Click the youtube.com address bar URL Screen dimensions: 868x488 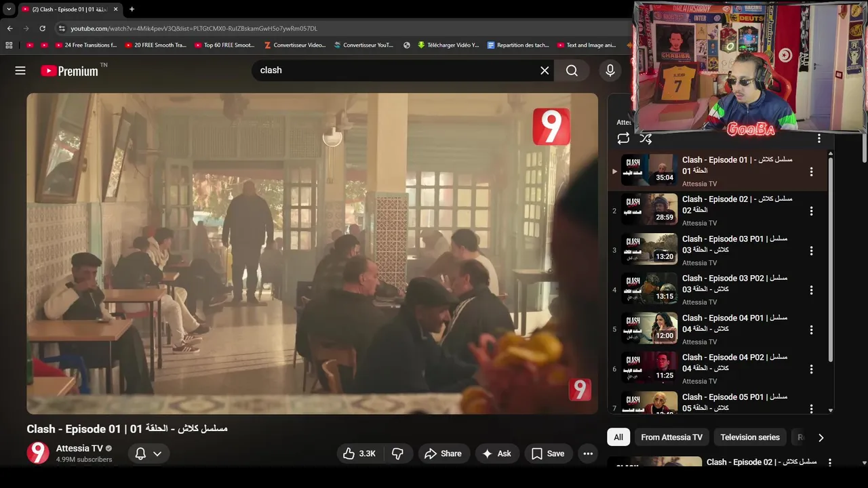coord(194,28)
